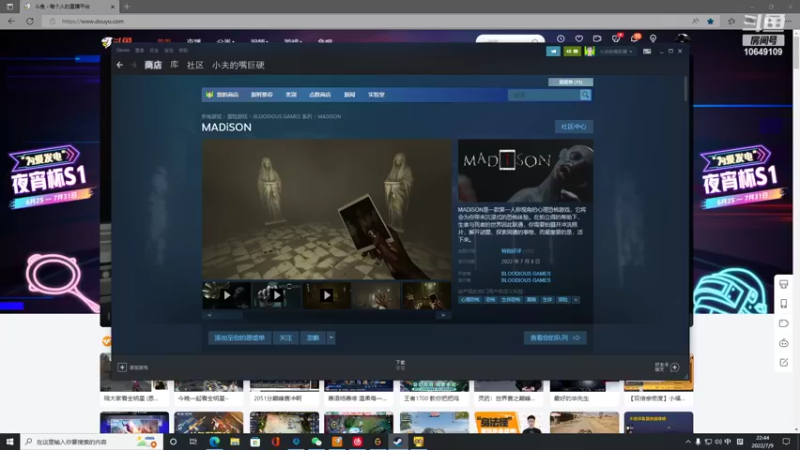Expand the ignore options dropdown arrow
The width and height of the screenshot is (800, 450).
(x=331, y=338)
